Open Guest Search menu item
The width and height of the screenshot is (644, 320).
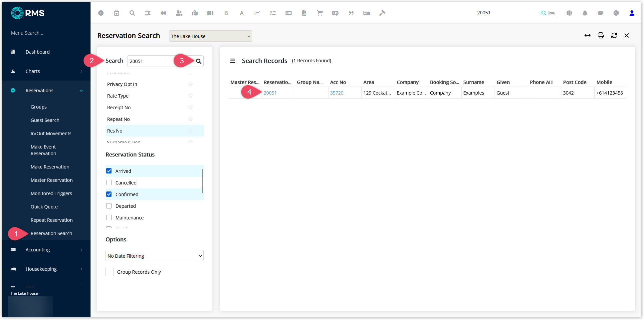pyautogui.click(x=45, y=120)
